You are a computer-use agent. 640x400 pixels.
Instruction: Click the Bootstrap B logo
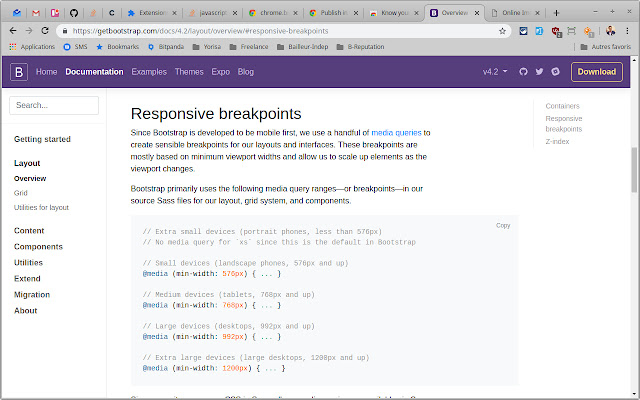pos(19,72)
